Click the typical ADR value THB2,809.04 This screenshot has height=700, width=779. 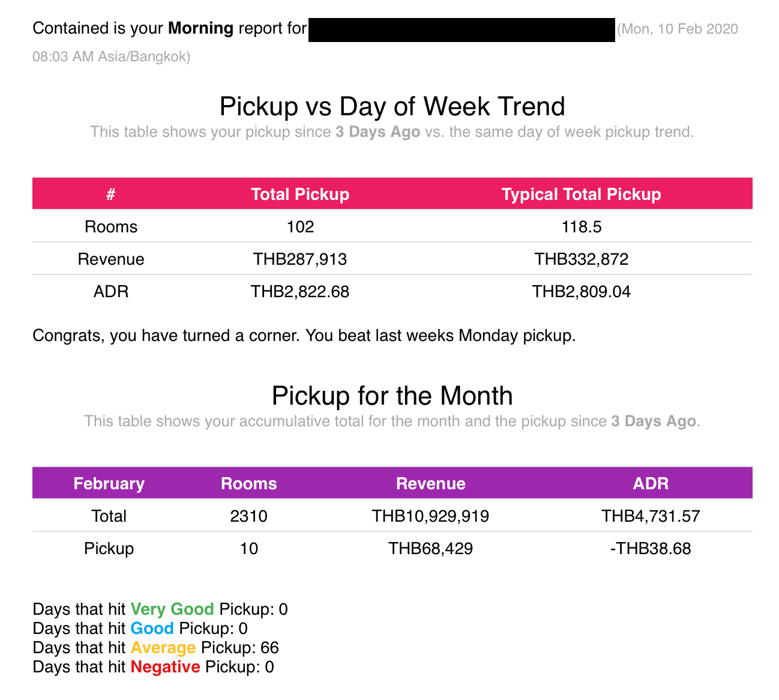(x=581, y=291)
